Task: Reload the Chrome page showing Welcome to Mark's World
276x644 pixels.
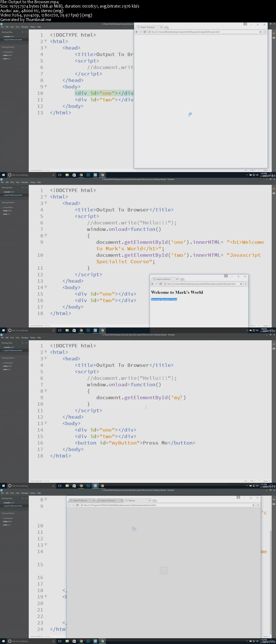Action: pos(160,284)
